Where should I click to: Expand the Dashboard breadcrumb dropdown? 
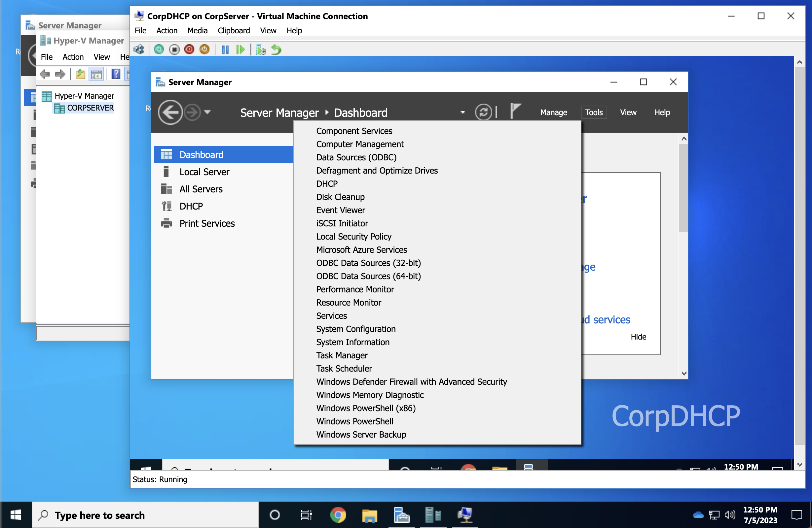pos(463,112)
